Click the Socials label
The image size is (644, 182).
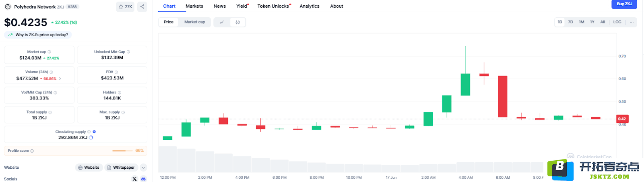point(11,179)
